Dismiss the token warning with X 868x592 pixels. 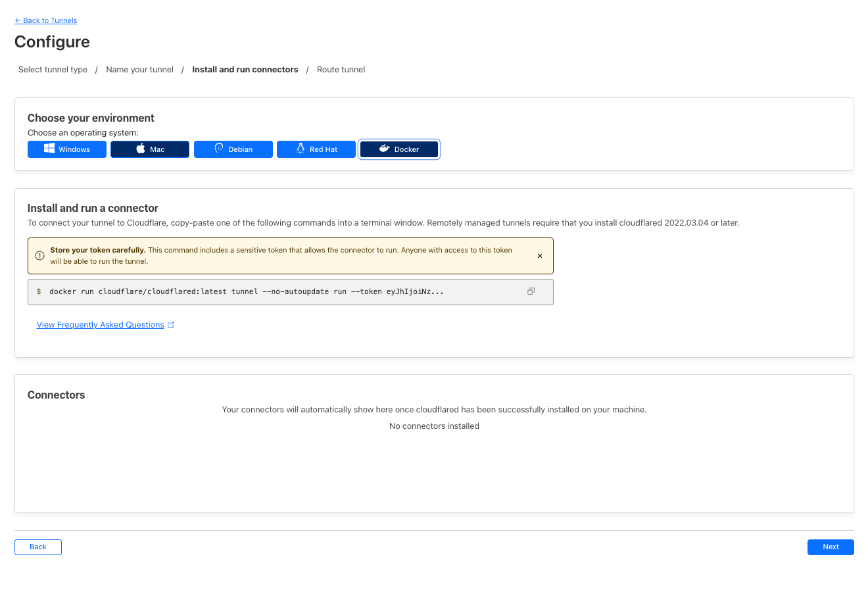pyautogui.click(x=540, y=256)
